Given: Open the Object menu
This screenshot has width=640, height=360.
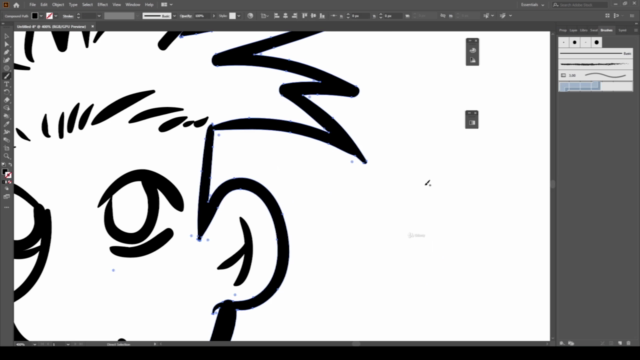Looking at the screenshot, I should tap(58, 5).
